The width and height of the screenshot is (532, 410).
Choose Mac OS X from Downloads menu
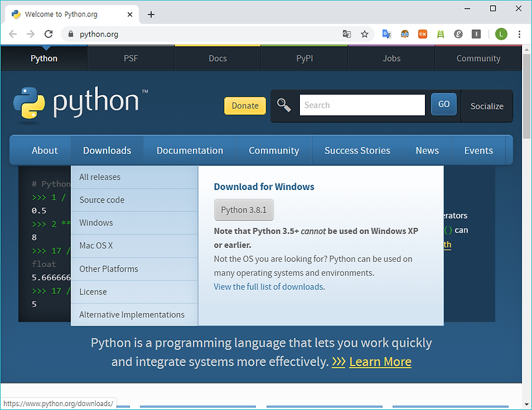tap(134, 245)
